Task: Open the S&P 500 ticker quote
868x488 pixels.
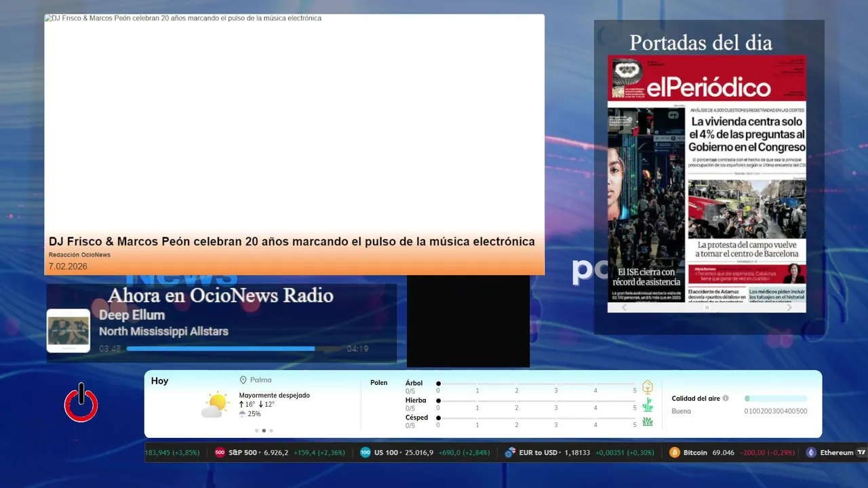Action: (x=279, y=452)
